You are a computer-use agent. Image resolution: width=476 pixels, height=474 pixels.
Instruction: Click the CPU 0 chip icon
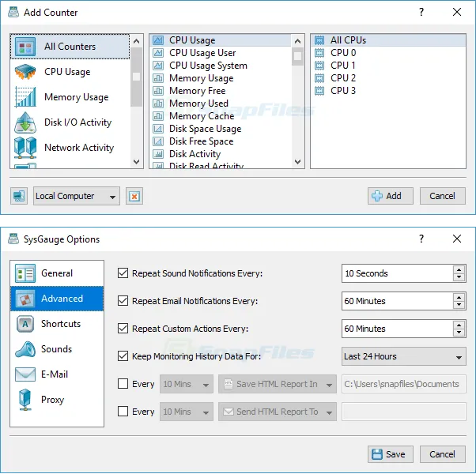click(319, 53)
